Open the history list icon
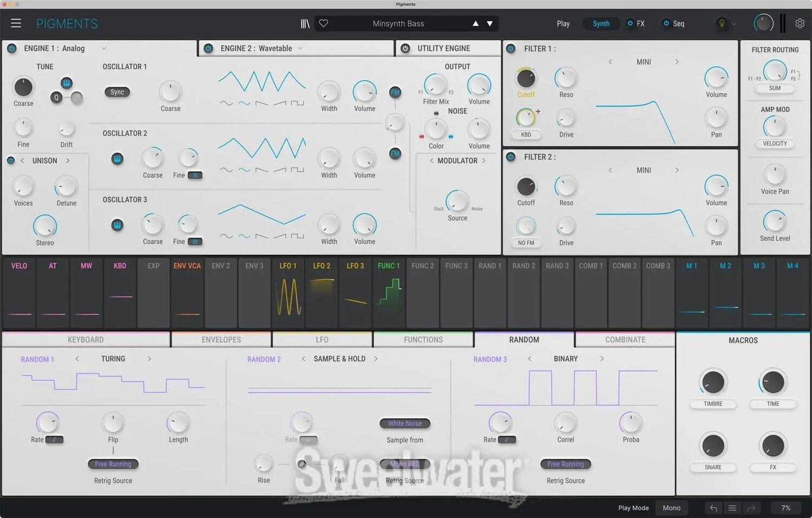 pyautogui.click(x=732, y=508)
